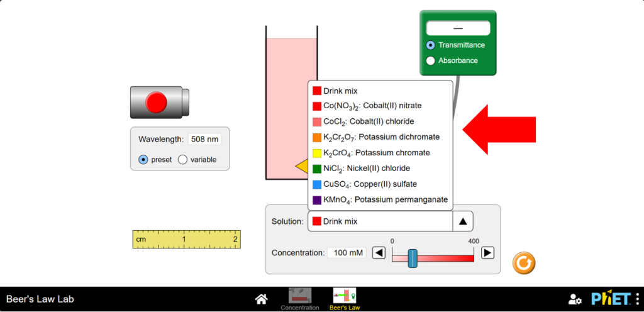Click the concentration slider thumb

pyautogui.click(x=413, y=259)
